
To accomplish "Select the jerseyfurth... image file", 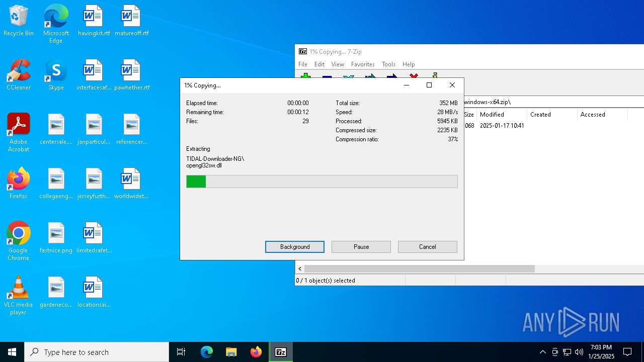I will pos(94,184).
